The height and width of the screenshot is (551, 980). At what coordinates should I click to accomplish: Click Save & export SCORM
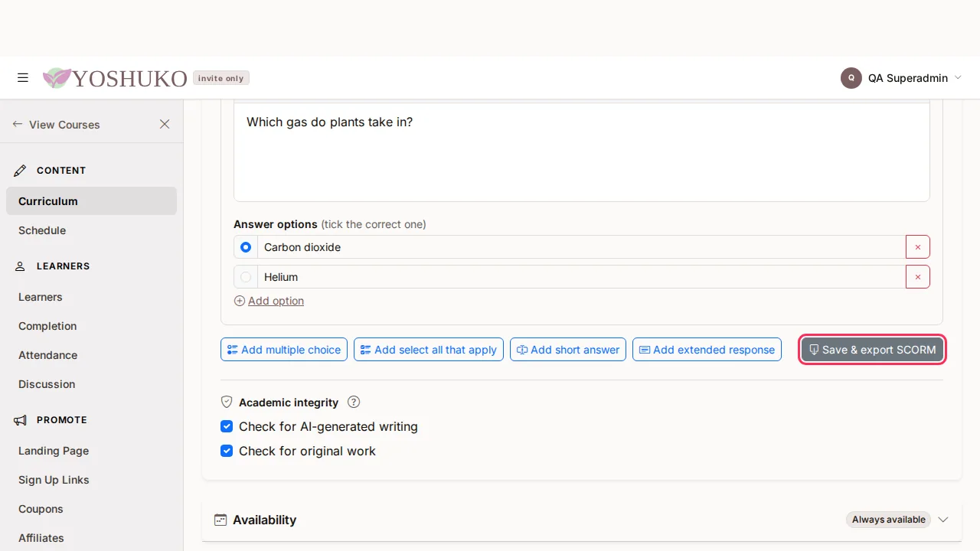[x=872, y=350]
